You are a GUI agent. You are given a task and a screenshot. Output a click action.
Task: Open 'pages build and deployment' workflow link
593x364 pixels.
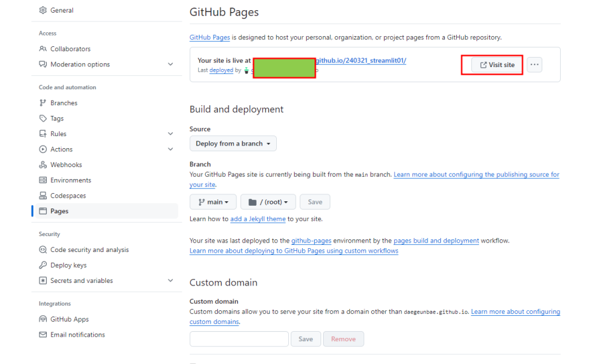click(436, 241)
